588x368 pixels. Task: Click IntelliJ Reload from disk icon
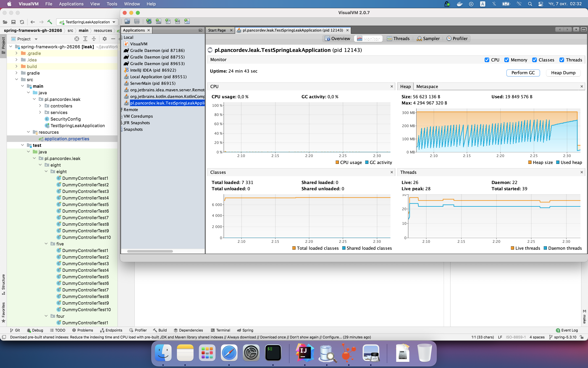[x=22, y=22]
